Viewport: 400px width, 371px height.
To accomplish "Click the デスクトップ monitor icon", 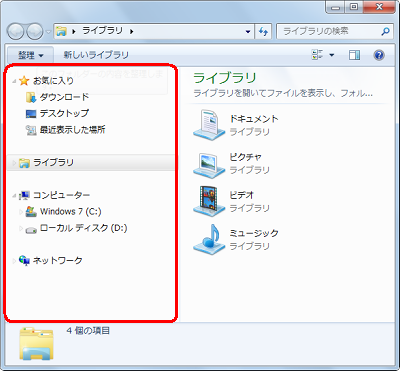I will click(31, 114).
